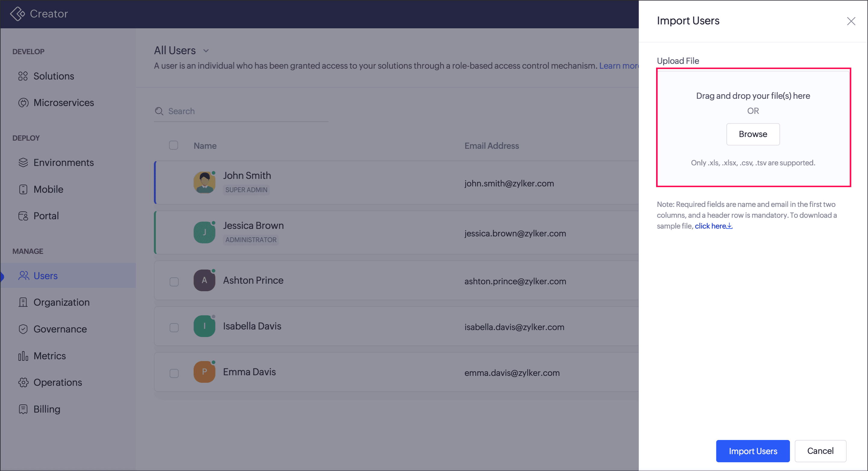868x471 pixels.
Task: Click the Governance shield icon
Action: [23, 329]
